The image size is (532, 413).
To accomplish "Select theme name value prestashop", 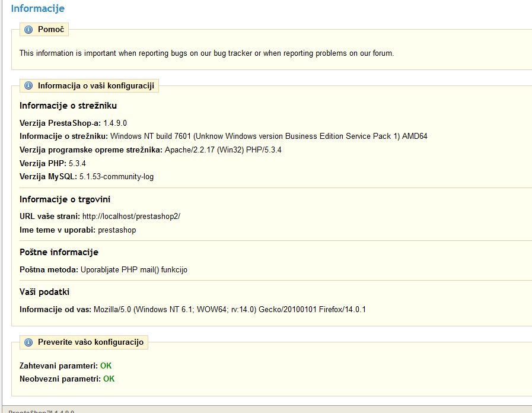I will click(117, 230).
